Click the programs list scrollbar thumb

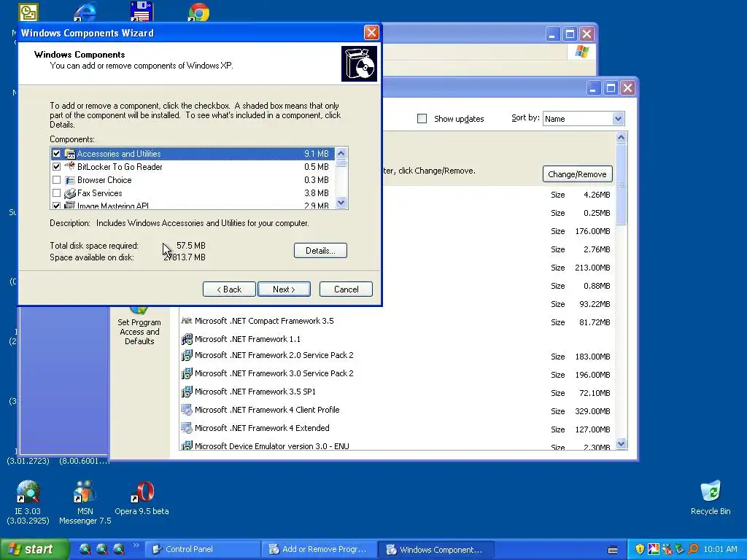[621, 184]
